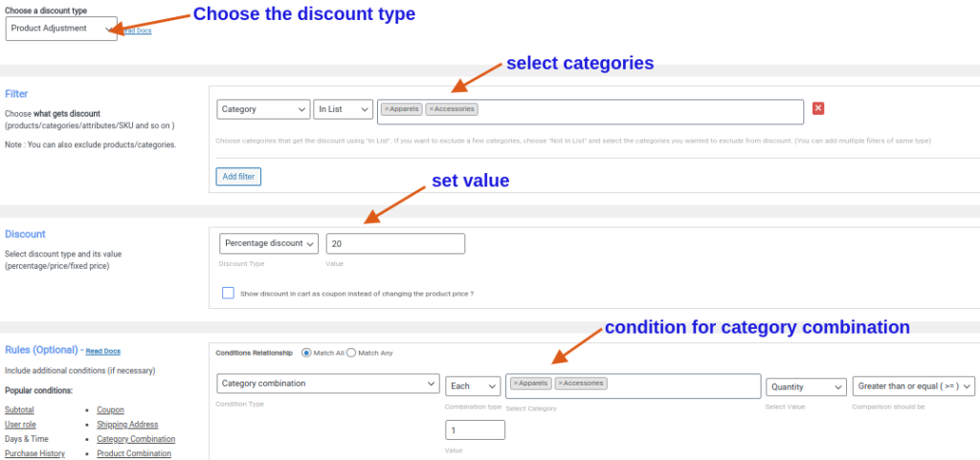Remove Accessories tag in category combination
The image size is (980, 460).
point(560,383)
